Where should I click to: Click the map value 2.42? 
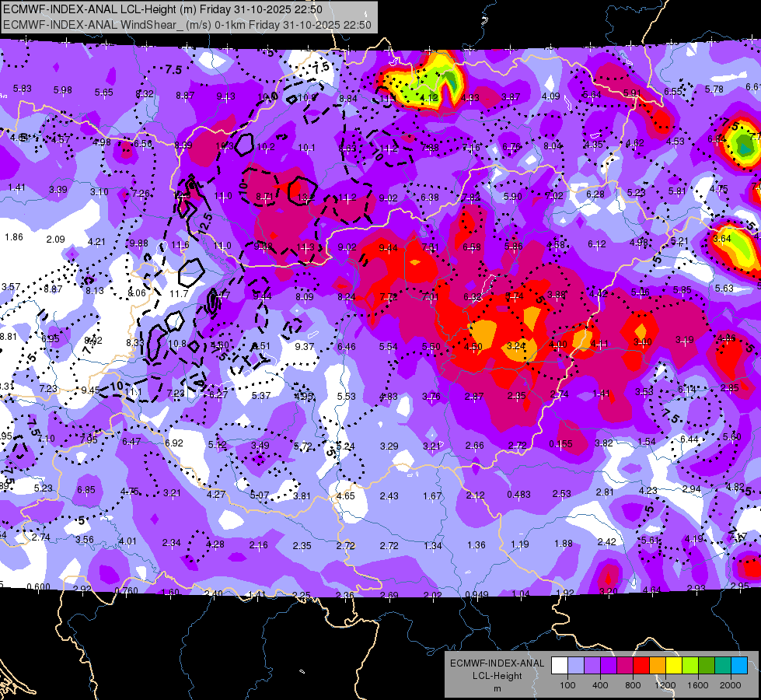(606, 541)
